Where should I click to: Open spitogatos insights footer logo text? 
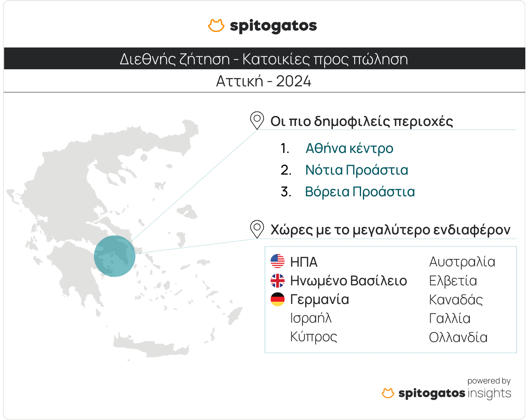point(455,393)
